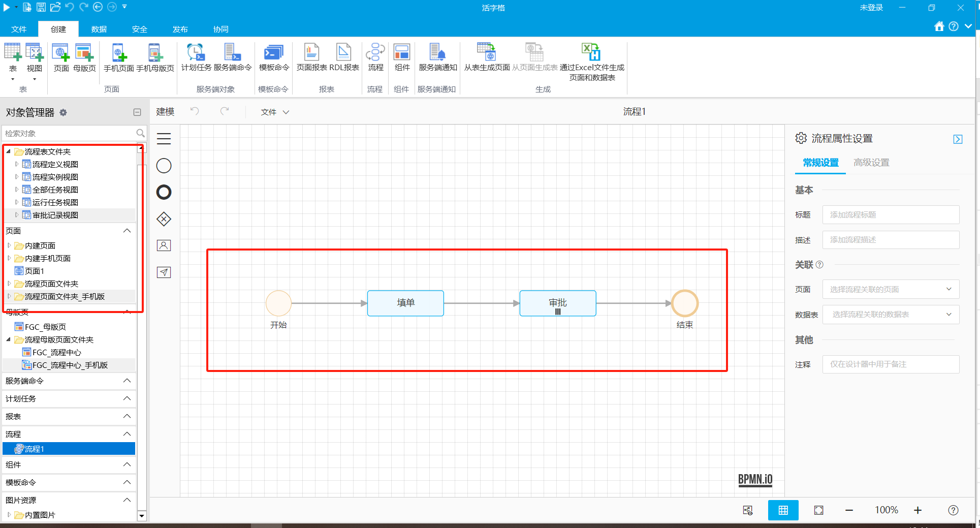The image size is (980, 528).
Task: Select the user task tool in palette
Action: click(164, 245)
